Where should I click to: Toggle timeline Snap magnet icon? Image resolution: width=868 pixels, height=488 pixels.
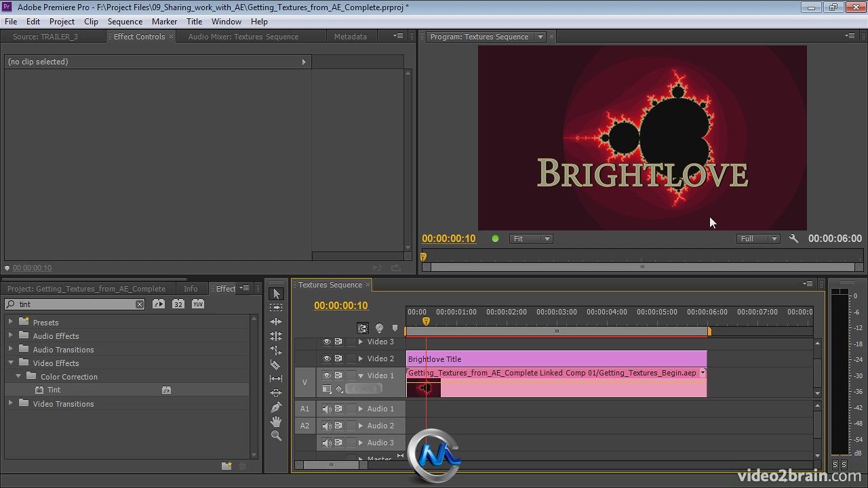coord(363,328)
